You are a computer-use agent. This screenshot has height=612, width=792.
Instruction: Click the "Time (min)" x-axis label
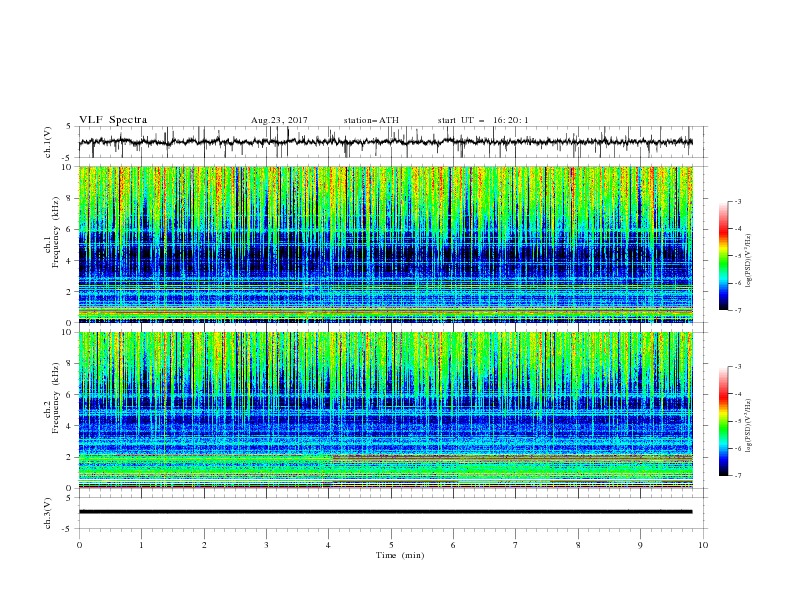pyautogui.click(x=400, y=555)
